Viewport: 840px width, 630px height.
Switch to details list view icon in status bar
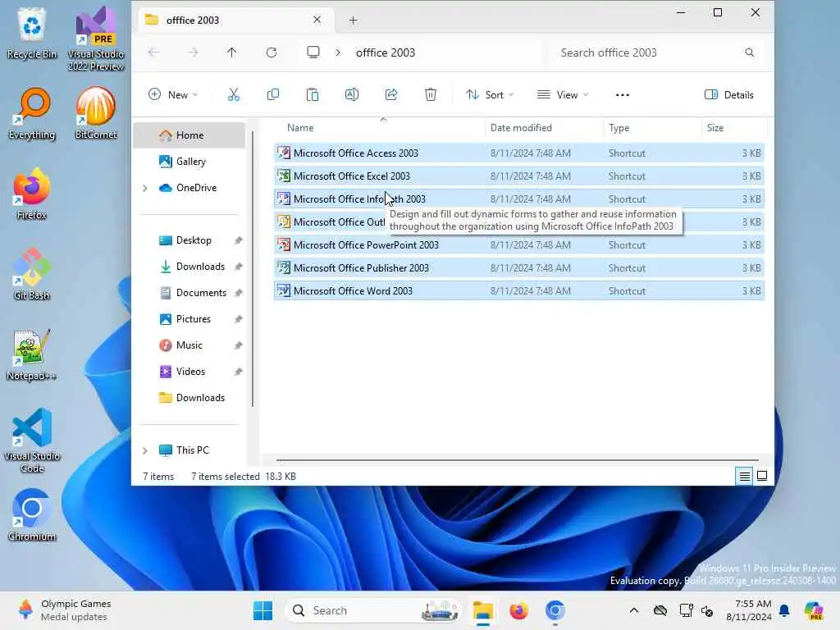click(745, 476)
